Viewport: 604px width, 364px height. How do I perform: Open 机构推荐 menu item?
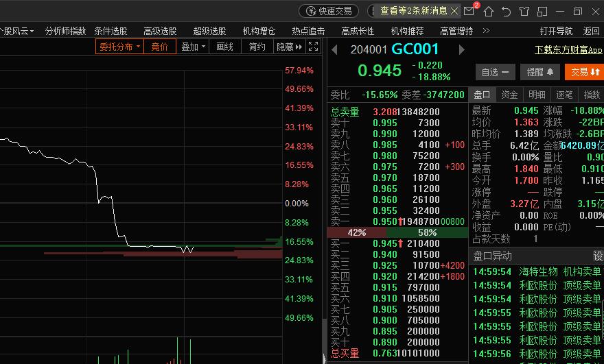click(407, 31)
